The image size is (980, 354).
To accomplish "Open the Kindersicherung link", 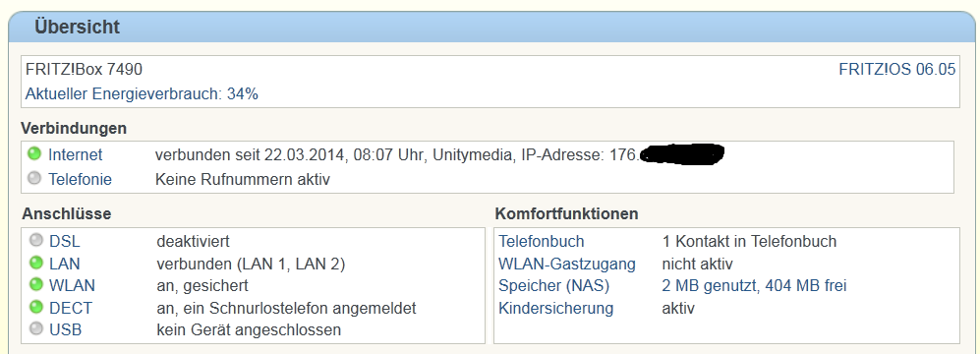I will point(555,309).
